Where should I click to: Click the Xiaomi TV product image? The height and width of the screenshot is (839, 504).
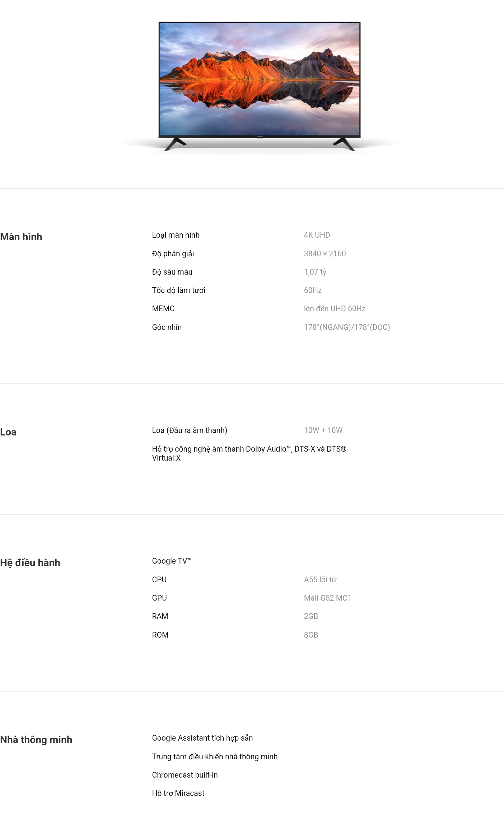pyautogui.click(x=259, y=86)
